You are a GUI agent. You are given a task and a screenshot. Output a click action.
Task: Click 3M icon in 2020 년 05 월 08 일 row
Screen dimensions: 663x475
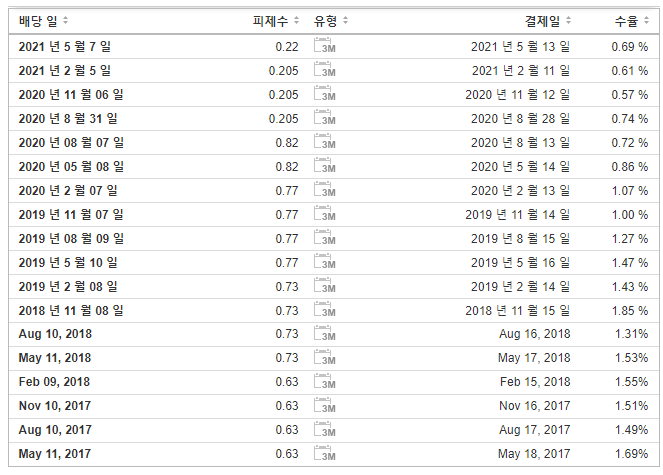coord(325,166)
